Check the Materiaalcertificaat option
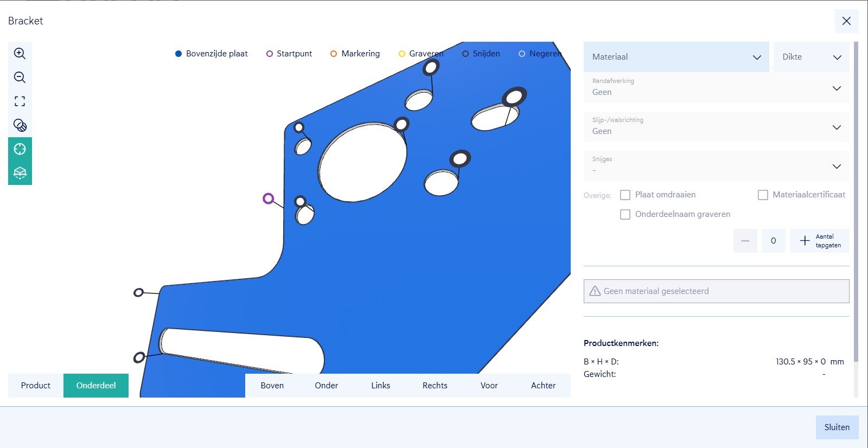Image resolution: width=868 pixels, height=448 pixels. [x=763, y=195]
